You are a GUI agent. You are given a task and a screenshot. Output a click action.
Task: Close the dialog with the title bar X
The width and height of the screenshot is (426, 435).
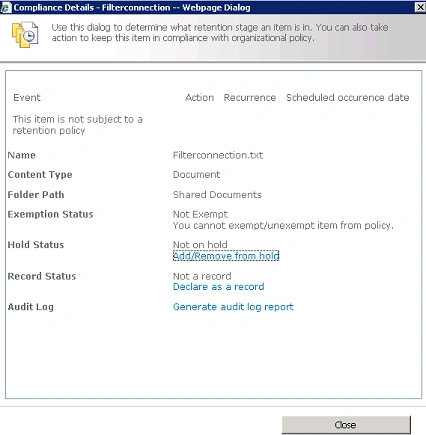pyautogui.click(x=420, y=7)
